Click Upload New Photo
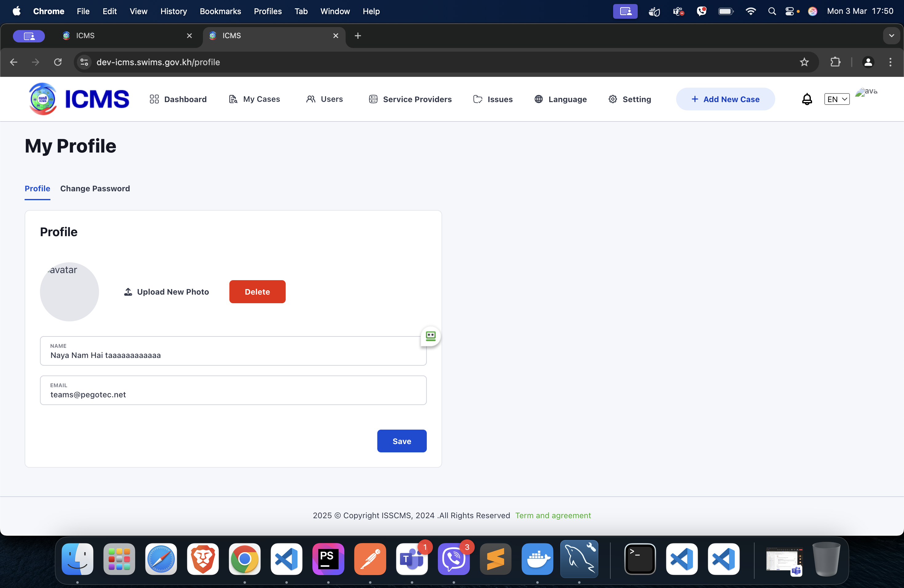This screenshot has height=588, width=904. (x=167, y=292)
